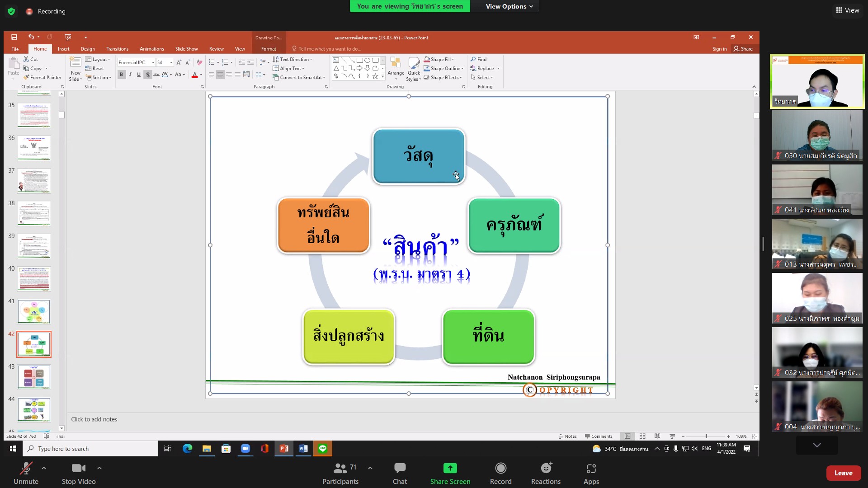Open the Shape Effects dropdown

coord(443,77)
